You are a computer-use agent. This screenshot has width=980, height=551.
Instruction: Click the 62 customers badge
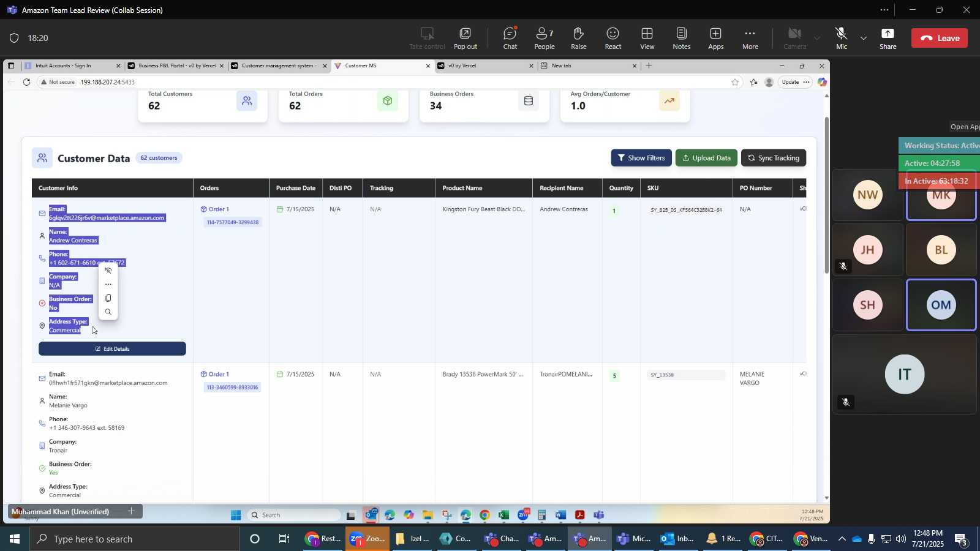click(159, 158)
